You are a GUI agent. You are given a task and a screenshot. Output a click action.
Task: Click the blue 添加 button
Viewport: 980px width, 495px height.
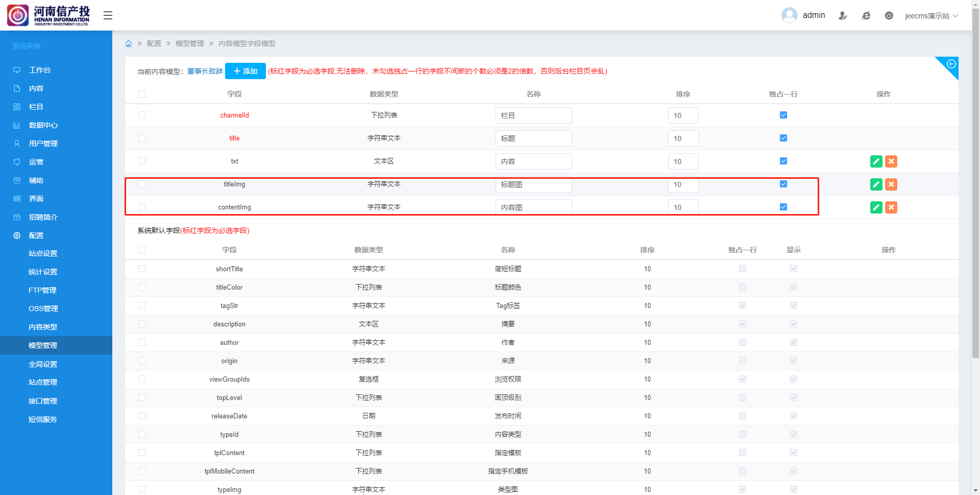coord(246,71)
